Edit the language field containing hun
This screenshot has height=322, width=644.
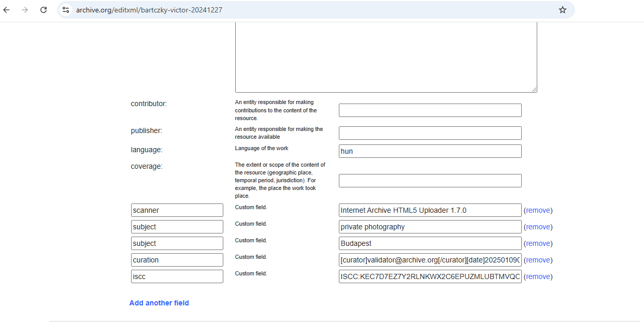[430, 151]
